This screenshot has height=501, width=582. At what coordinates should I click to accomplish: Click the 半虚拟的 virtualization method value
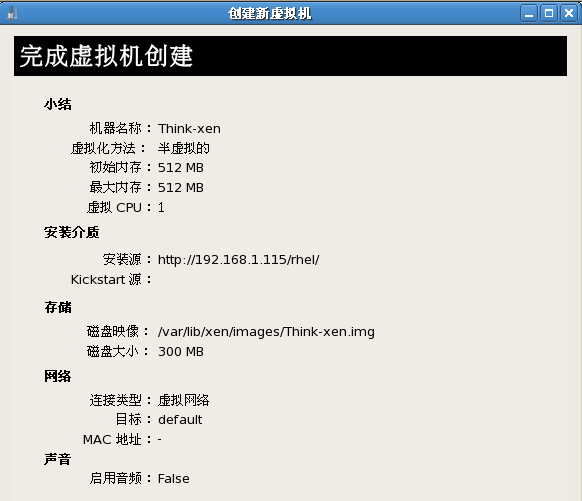[x=184, y=148]
